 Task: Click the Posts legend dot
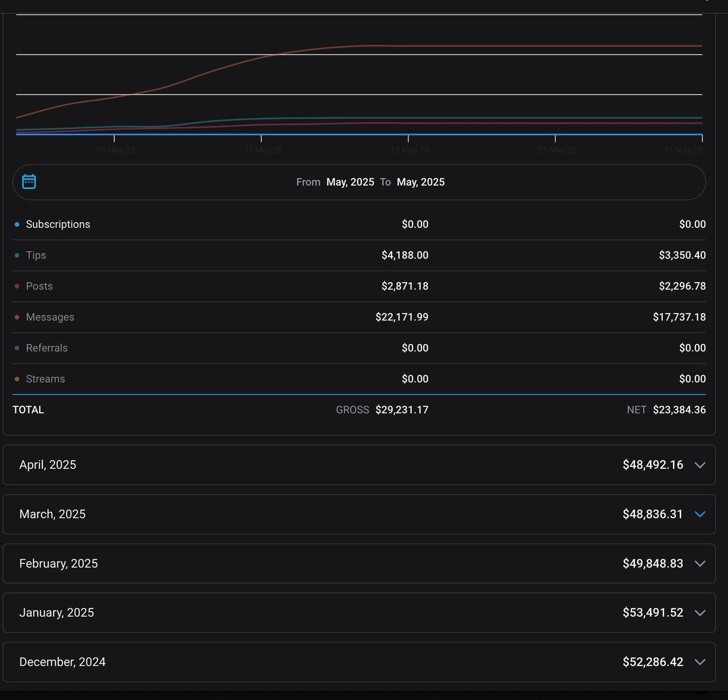[17, 286]
